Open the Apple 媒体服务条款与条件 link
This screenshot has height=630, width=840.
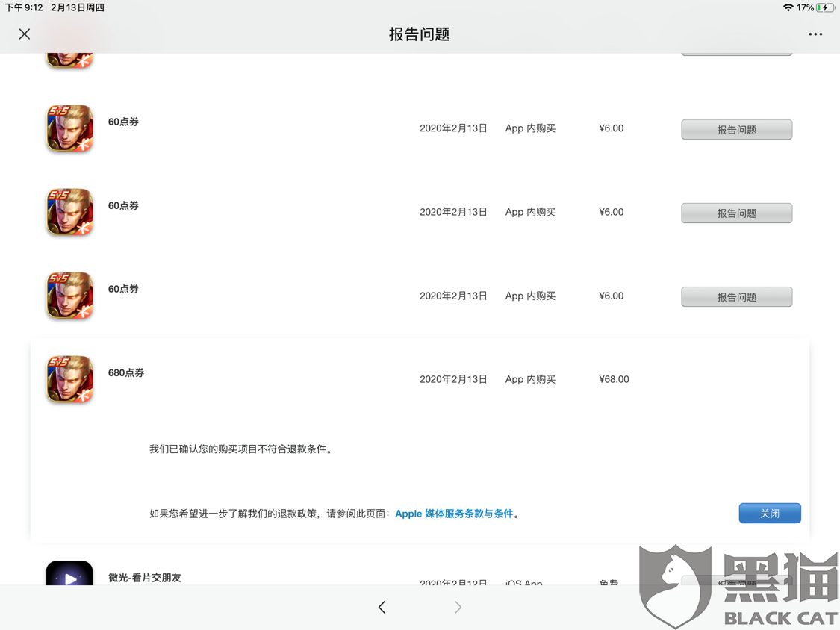tap(454, 514)
